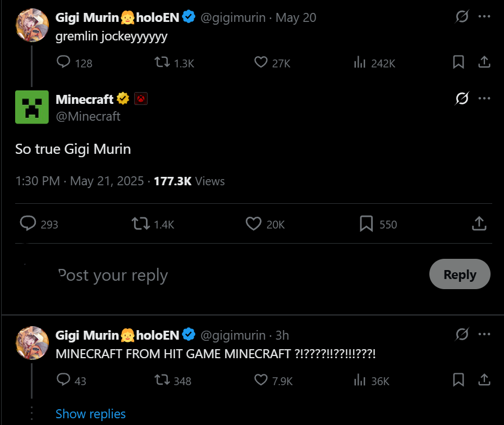Image resolution: width=504 pixels, height=425 pixels.
Task: Repost the "gremlin jockeyyyyyy" tweet
Action: click(162, 62)
